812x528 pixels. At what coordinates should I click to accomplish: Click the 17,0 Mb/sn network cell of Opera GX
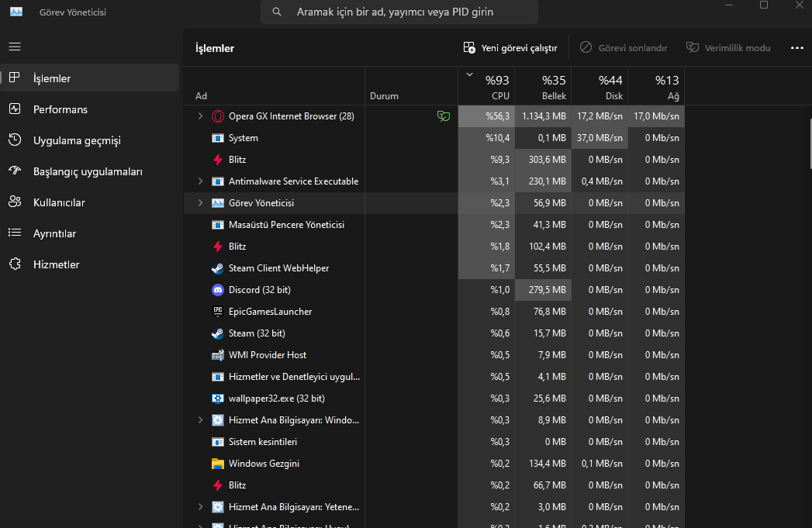[656, 116]
